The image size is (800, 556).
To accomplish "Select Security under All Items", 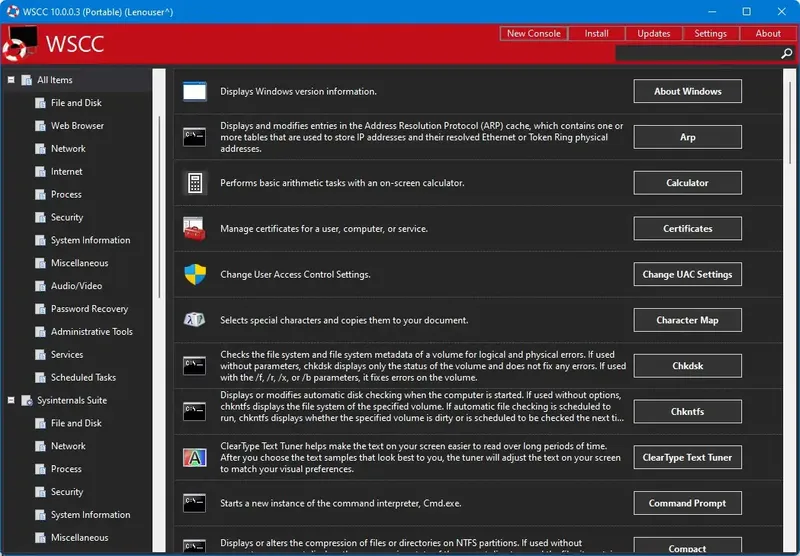I will tap(66, 217).
